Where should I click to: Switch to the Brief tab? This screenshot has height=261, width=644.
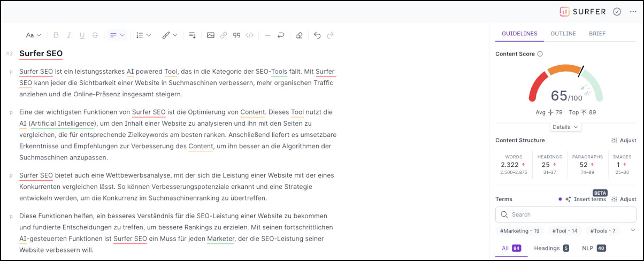click(597, 34)
